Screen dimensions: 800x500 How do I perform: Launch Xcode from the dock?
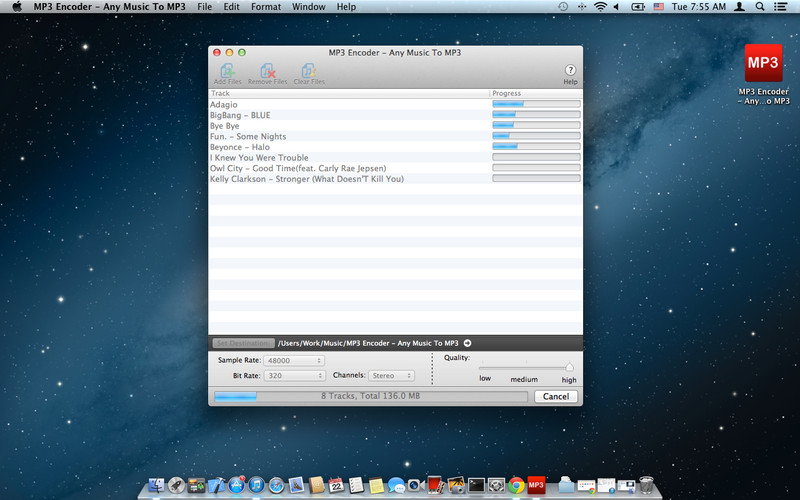pyautogui.click(x=216, y=485)
